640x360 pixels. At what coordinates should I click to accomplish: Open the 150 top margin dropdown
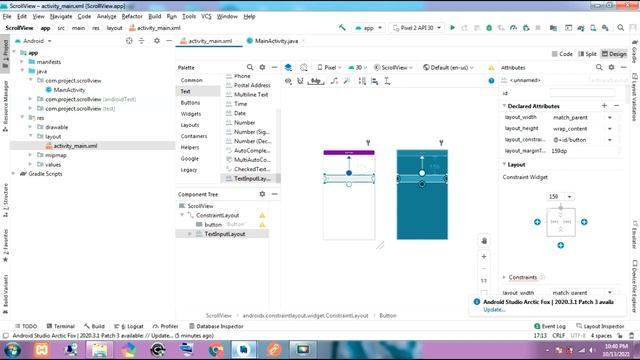(x=560, y=197)
